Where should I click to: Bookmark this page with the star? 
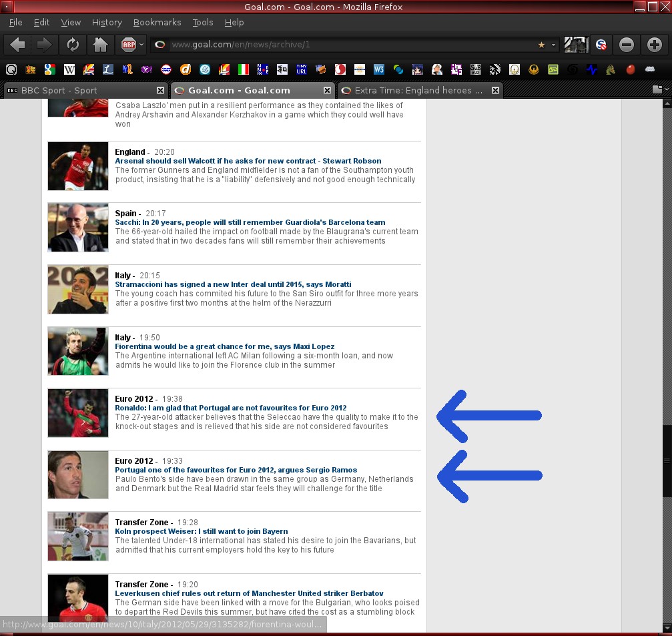click(541, 45)
